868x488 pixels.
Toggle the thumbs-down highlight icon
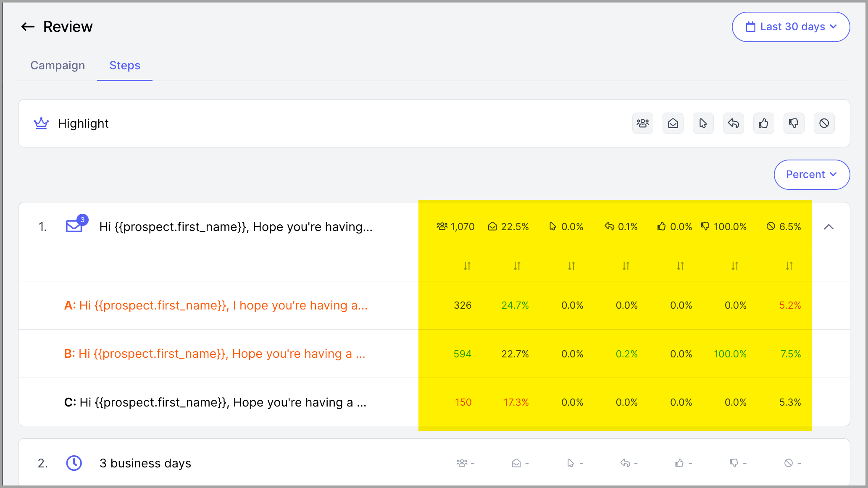pyautogui.click(x=794, y=123)
